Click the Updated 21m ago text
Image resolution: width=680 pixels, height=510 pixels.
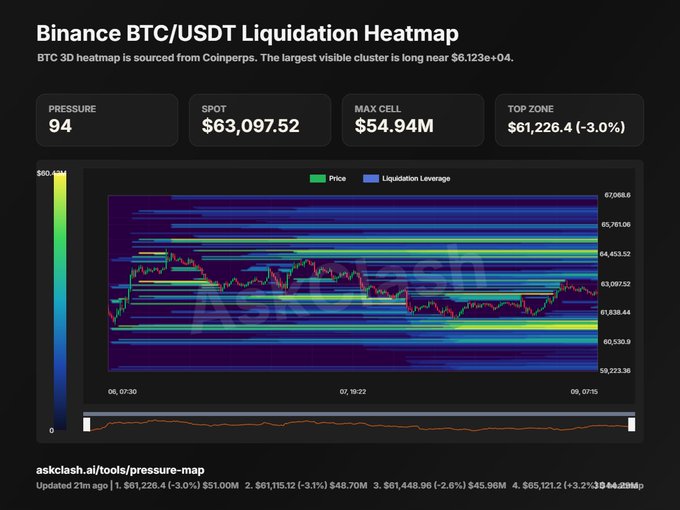point(72,486)
